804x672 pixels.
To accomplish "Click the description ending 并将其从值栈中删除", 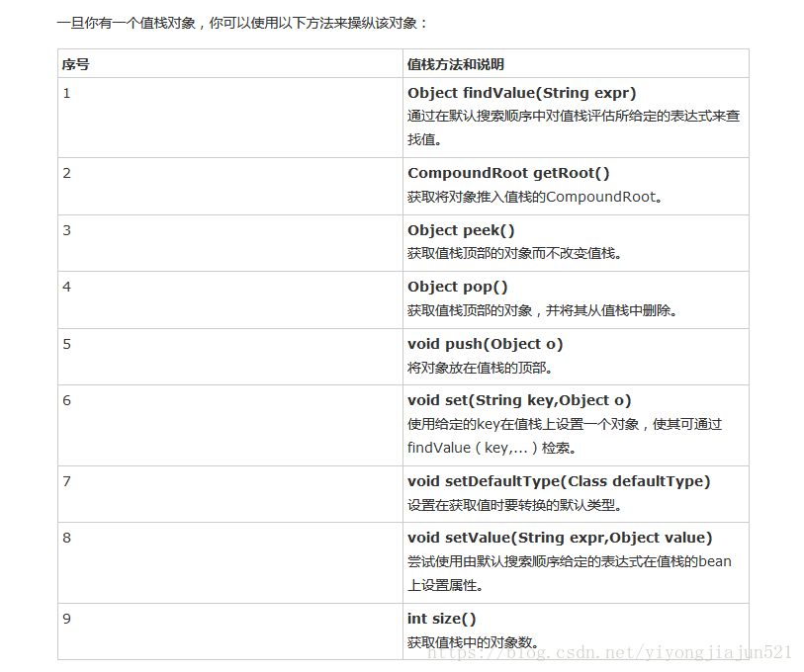I will click(x=542, y=310).
